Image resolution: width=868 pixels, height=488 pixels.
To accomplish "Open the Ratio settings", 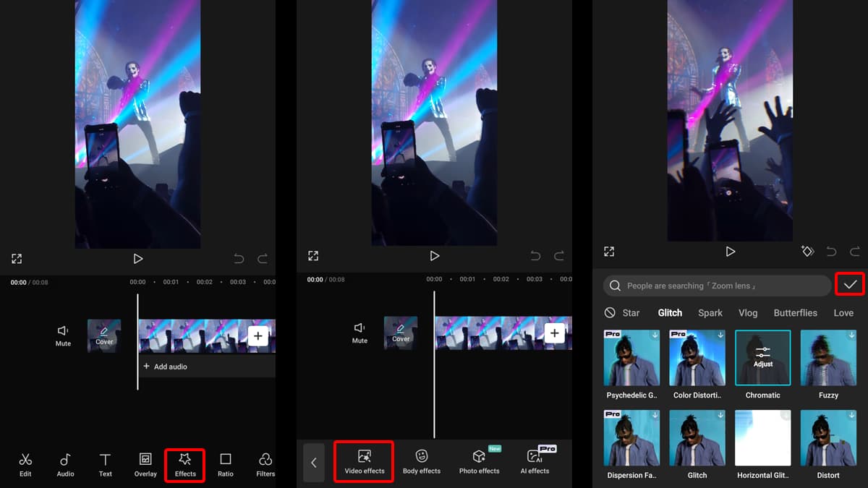I will point(225,463).
